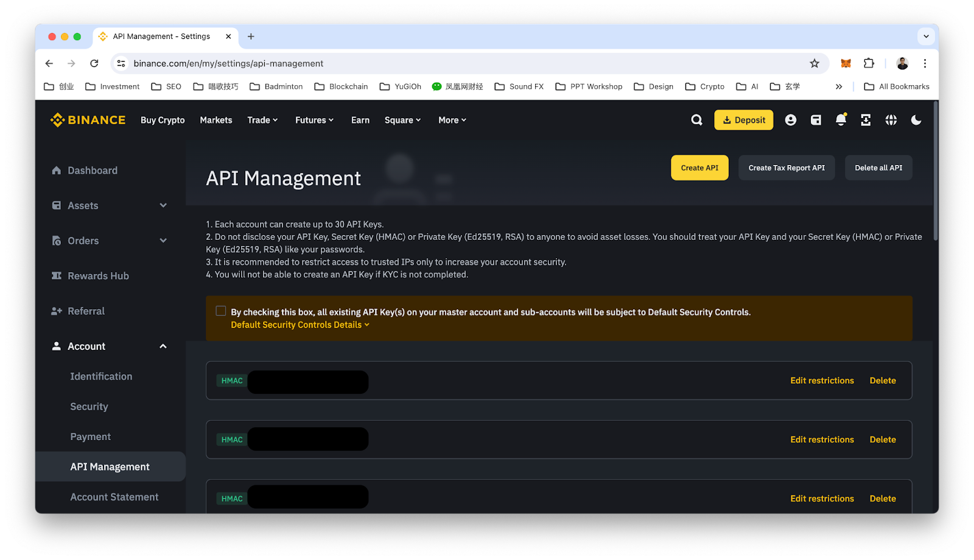The height and width of the screenshot is (560, 974).
Task: Click the page vertical scrollbar
Action: (936, 172)
